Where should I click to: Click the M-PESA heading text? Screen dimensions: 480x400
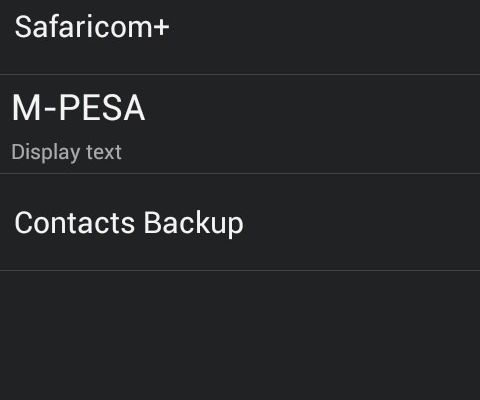[78, 108]
